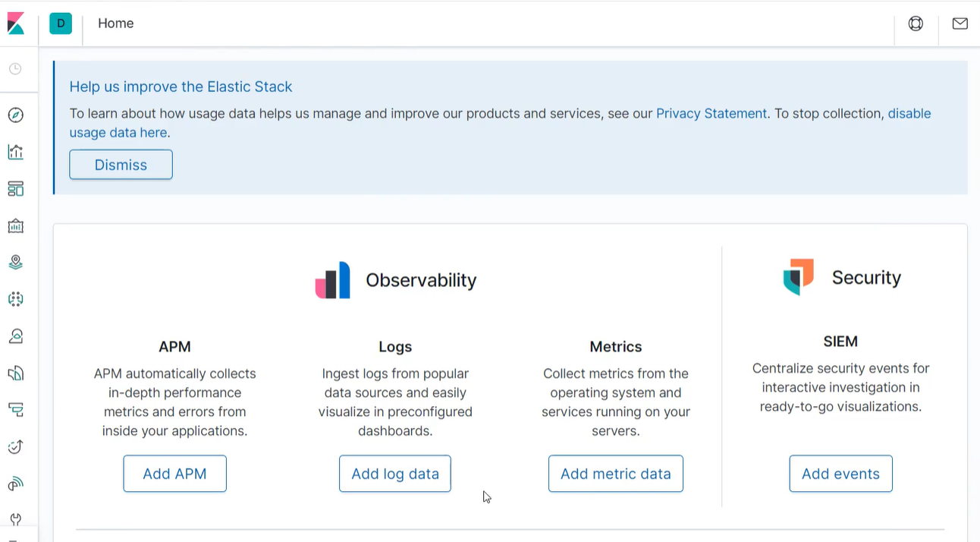Image resolution: width=980 pixels, height=542 pixels.
Task: Open Discover from the sidebar
Action: (x=16, y=115)
